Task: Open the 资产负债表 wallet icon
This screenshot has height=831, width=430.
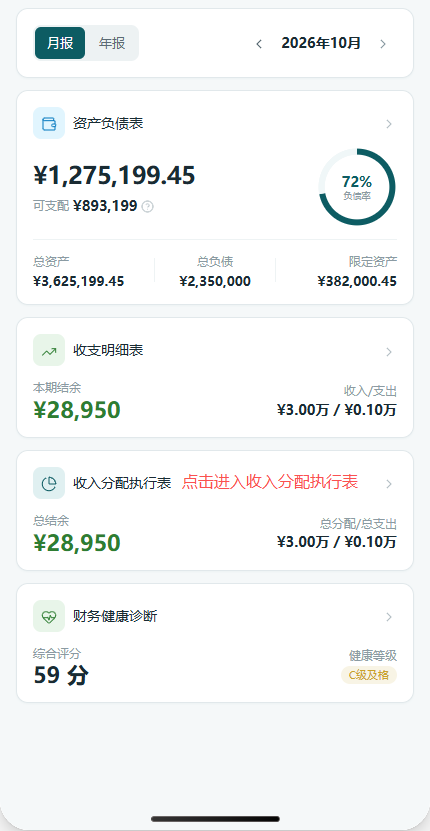Action: click(49, 123)
